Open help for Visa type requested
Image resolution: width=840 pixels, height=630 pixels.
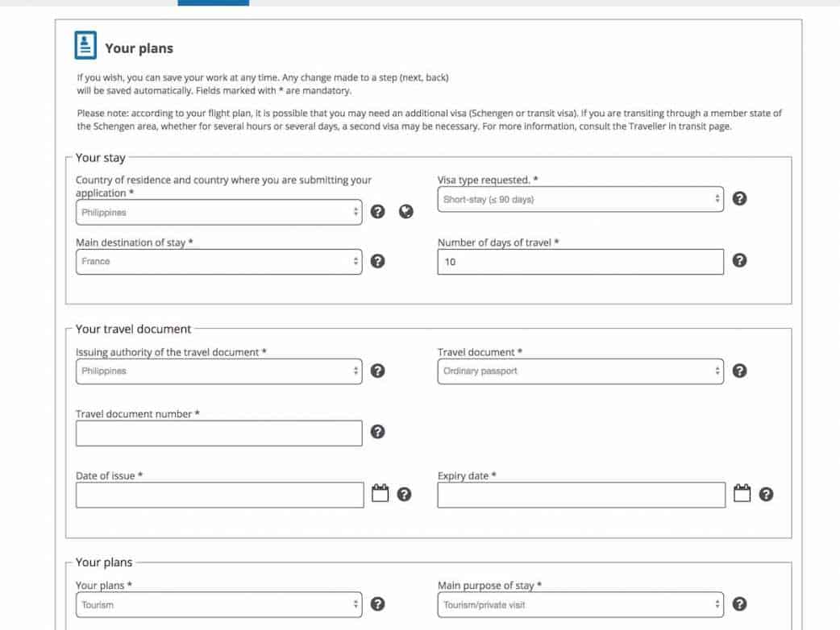click(739, 199)
